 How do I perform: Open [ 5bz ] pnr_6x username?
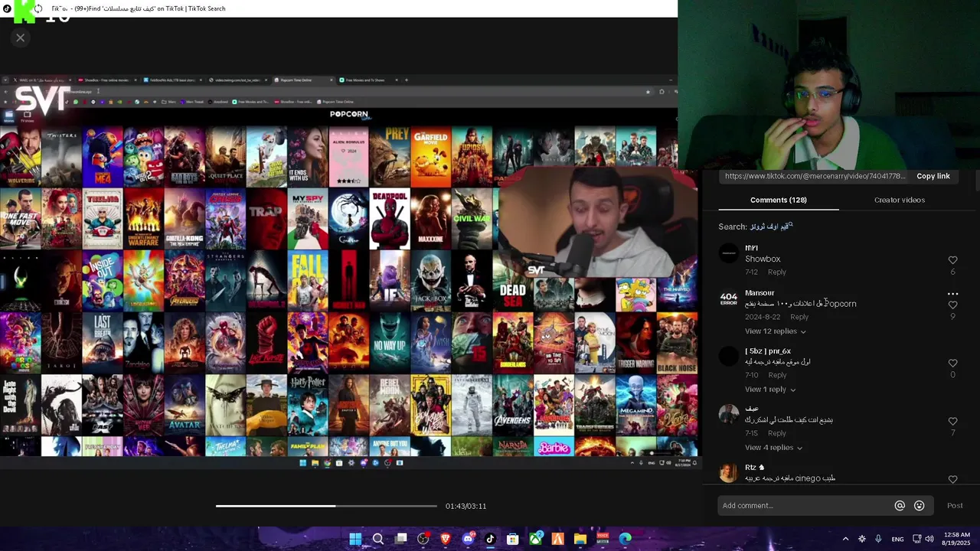point(768,351)
